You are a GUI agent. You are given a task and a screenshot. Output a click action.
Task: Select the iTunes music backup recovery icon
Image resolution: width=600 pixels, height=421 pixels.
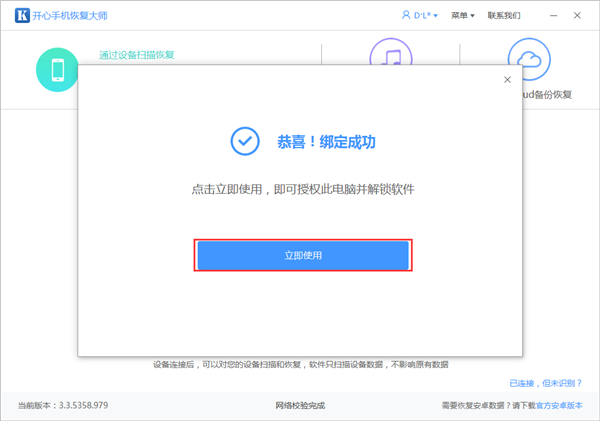[x=391, y=52]
